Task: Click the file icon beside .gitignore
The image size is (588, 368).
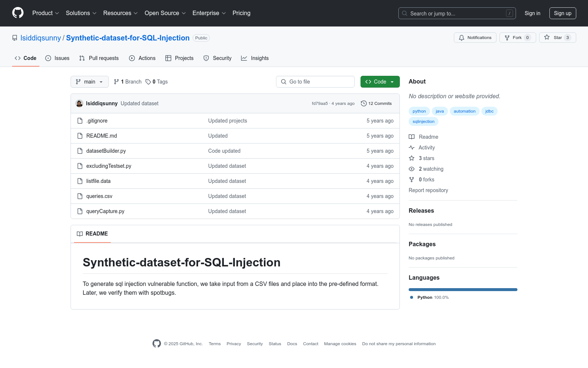Action: (80, 121)
